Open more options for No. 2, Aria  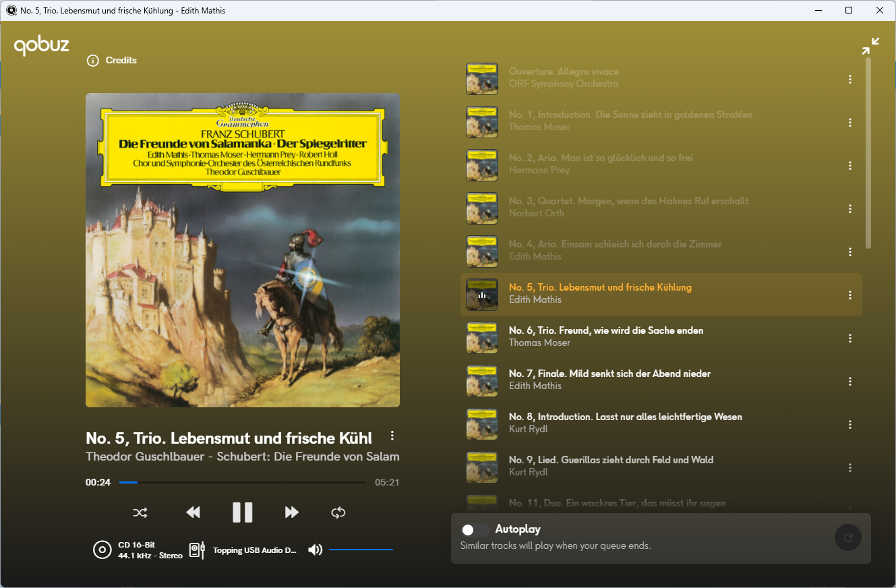[850, 166]
